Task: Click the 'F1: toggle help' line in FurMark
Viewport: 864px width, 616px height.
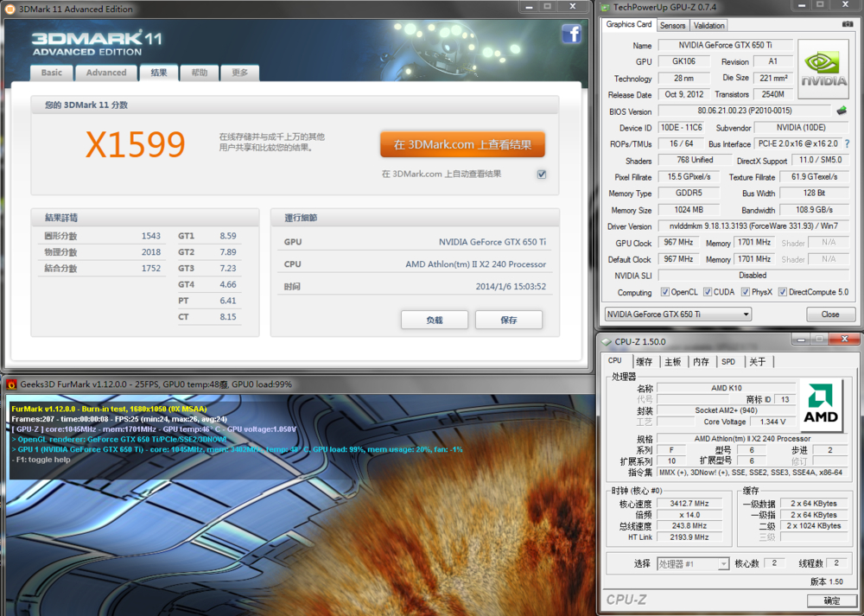Action: tap(41, 460)
